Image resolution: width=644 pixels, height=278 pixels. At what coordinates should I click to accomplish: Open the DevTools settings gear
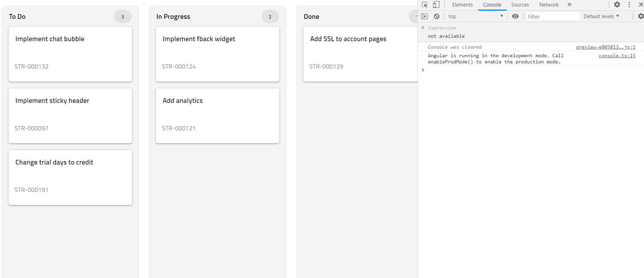coord(617,5)
